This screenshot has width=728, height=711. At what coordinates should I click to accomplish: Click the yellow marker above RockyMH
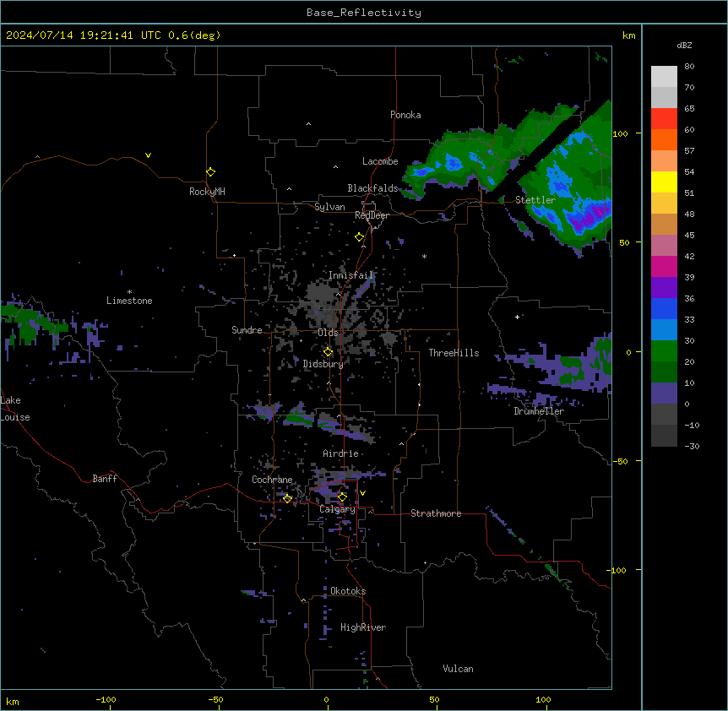tap(210, 172)
